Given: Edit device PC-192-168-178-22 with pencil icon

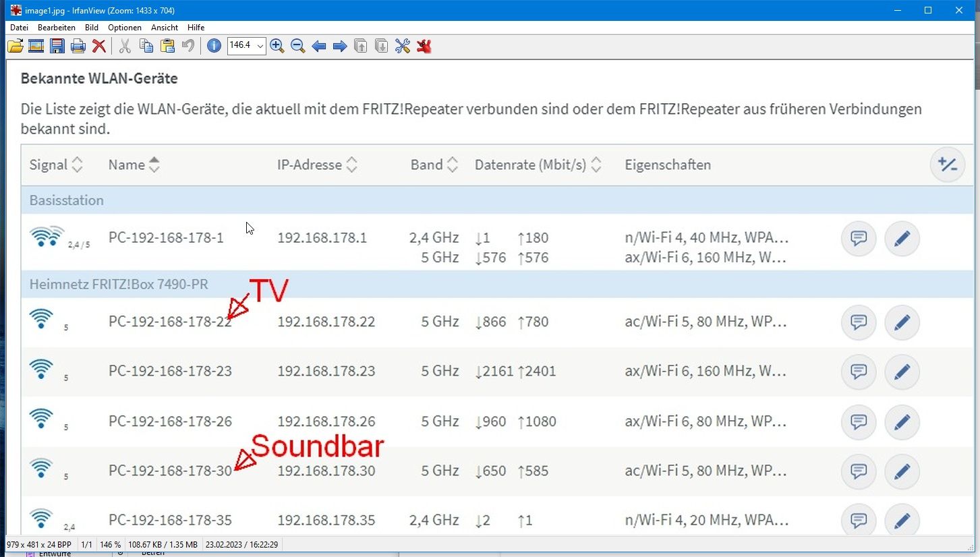Looking at the screenshot, I should click(902, 322).
